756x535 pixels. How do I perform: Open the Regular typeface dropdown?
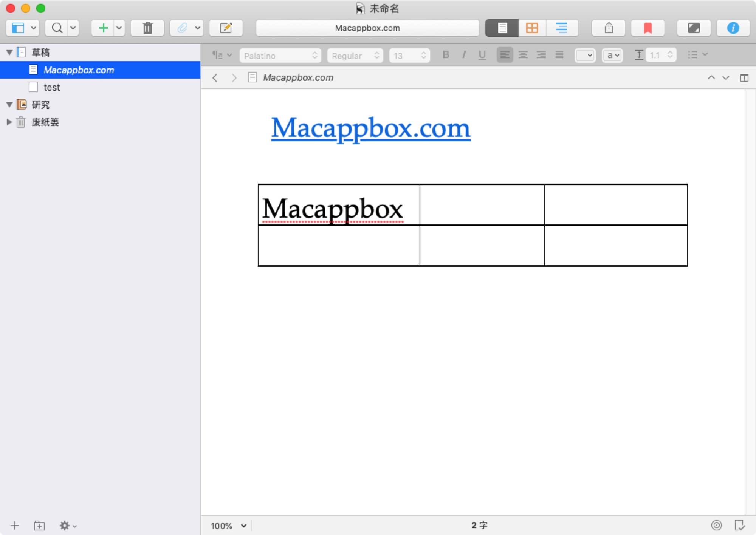click(x=355, y=56)
